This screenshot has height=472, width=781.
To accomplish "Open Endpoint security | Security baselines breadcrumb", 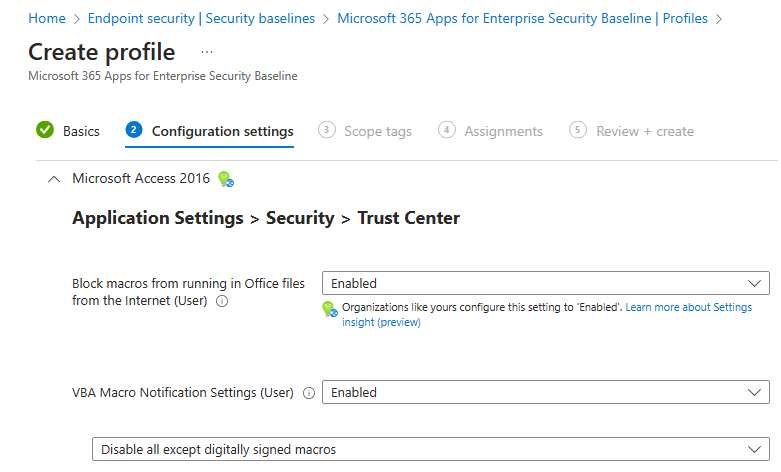I will (x=201, y=18).
